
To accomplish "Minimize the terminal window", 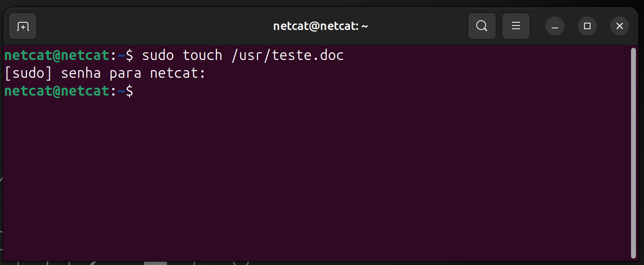I will [555, 26].
